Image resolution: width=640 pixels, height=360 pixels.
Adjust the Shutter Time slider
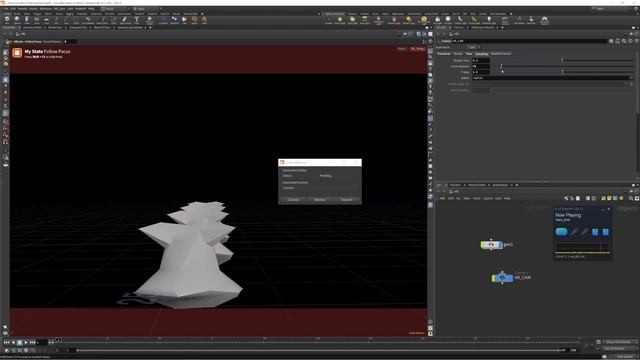click(562, 60)
